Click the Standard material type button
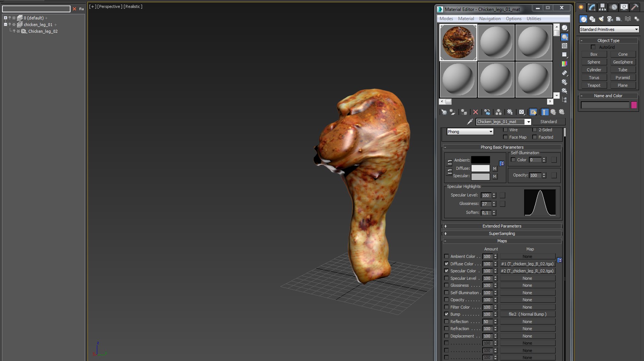The width and height of the screenshot is (644, 361). tap(548, 122)
